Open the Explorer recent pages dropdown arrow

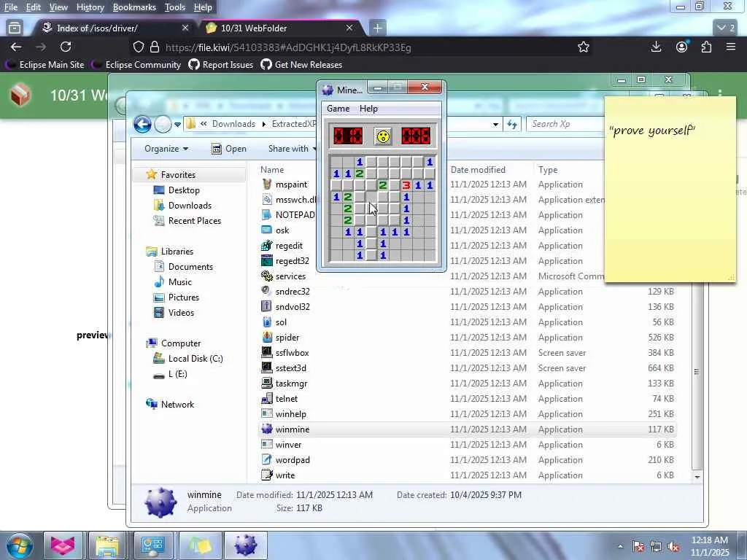tap(177, 125)
